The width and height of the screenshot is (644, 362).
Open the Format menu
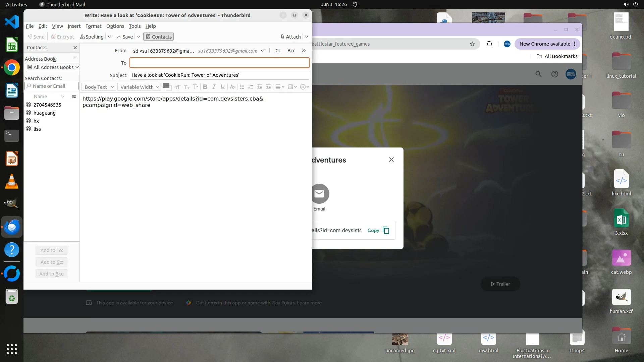93,26
